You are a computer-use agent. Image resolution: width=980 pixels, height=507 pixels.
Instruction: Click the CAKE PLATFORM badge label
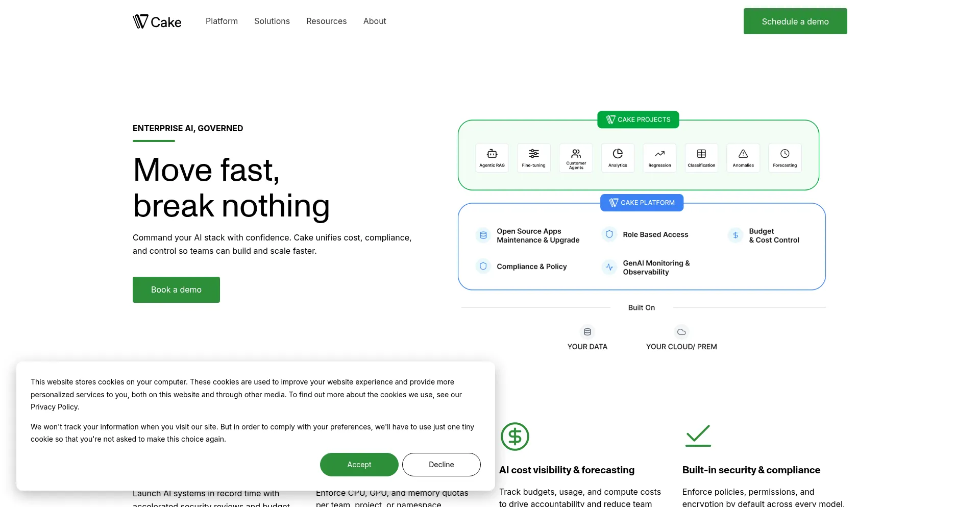click(x=642, y=203)
